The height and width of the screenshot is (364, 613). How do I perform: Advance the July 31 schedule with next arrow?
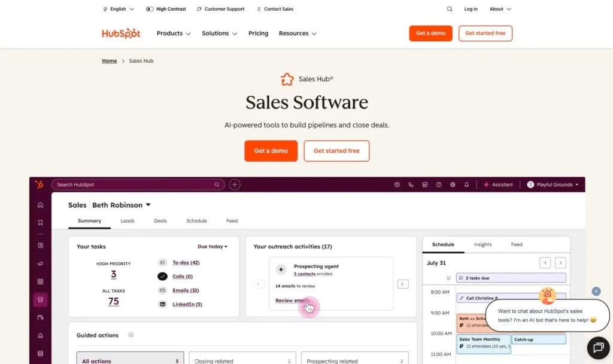tap(560, 262)
